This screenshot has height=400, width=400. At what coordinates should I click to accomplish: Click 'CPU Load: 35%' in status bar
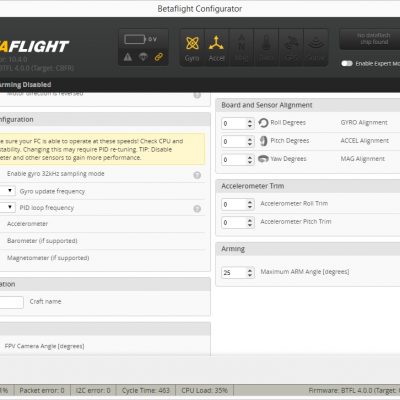pyautogui.click(x=204, y=390)
